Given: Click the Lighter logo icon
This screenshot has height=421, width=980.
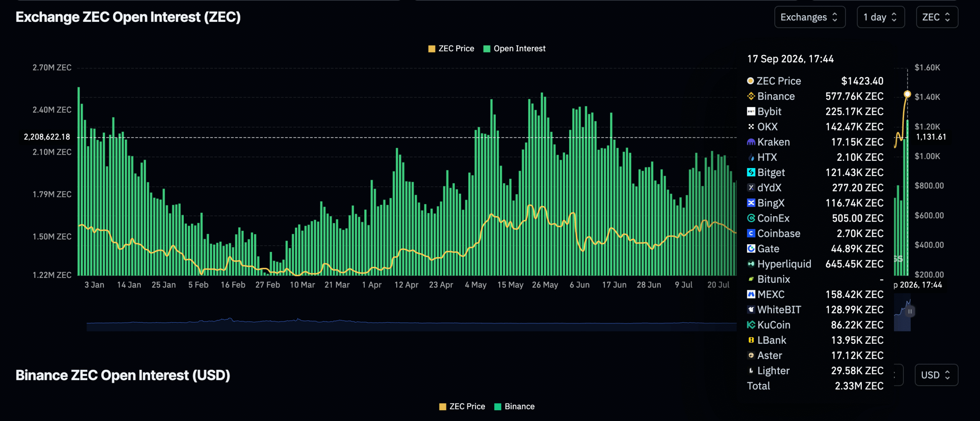Looking at the screenshot, I should pyautogui.click(x=751, y=370).
